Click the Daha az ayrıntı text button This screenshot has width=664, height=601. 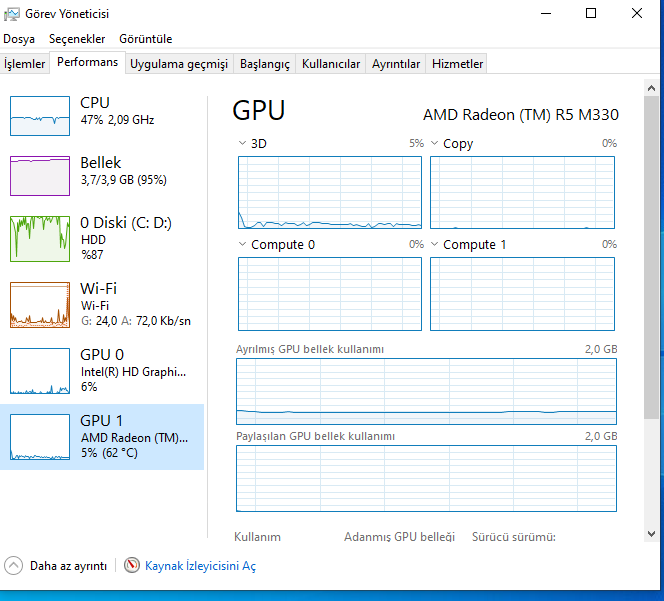point(68,566)
